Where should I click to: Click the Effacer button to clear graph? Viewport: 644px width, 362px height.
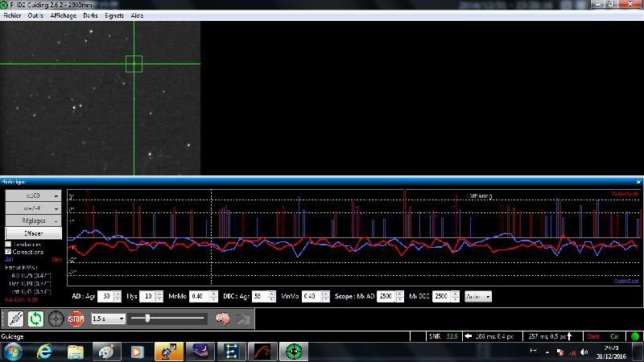[33, 232]
